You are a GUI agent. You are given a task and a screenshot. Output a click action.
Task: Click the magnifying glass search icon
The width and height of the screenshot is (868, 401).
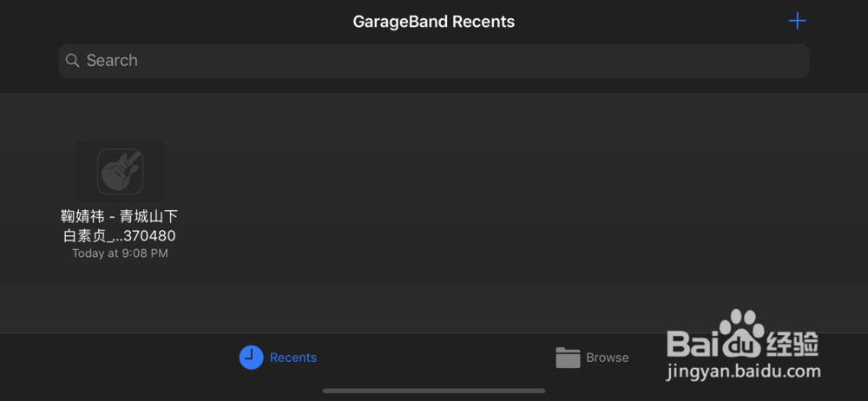(73, 61)
